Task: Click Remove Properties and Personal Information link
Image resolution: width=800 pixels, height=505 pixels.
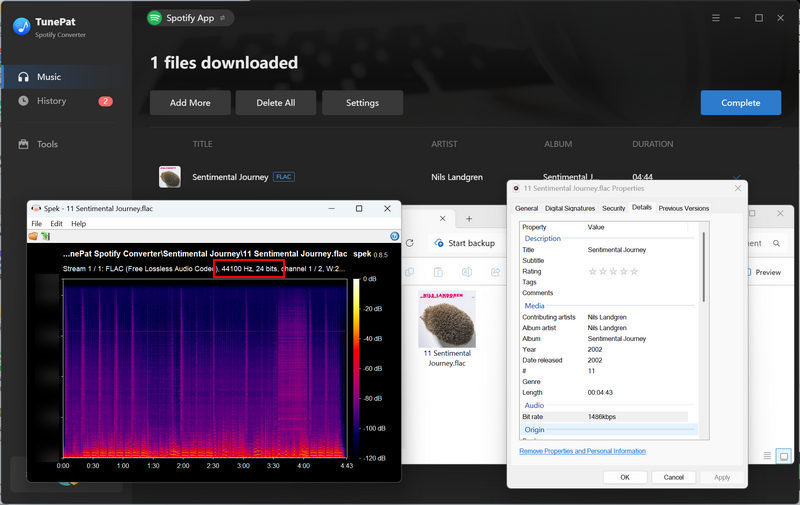Action: coord(582,451)
